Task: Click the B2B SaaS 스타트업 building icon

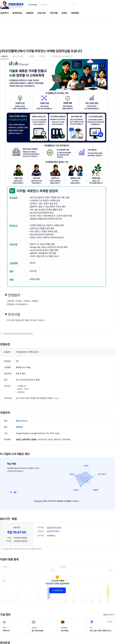Action: [16, 152]
